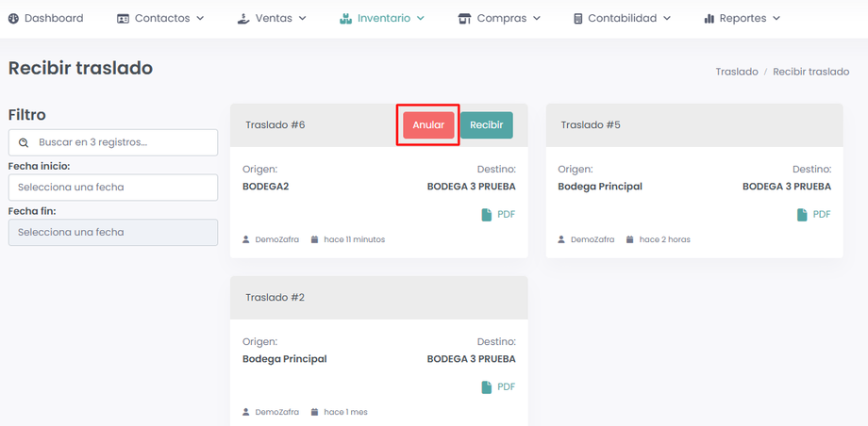Click the Reportes bar chart icon
This screenshot has height=426, width=868.
coord(709,19)
